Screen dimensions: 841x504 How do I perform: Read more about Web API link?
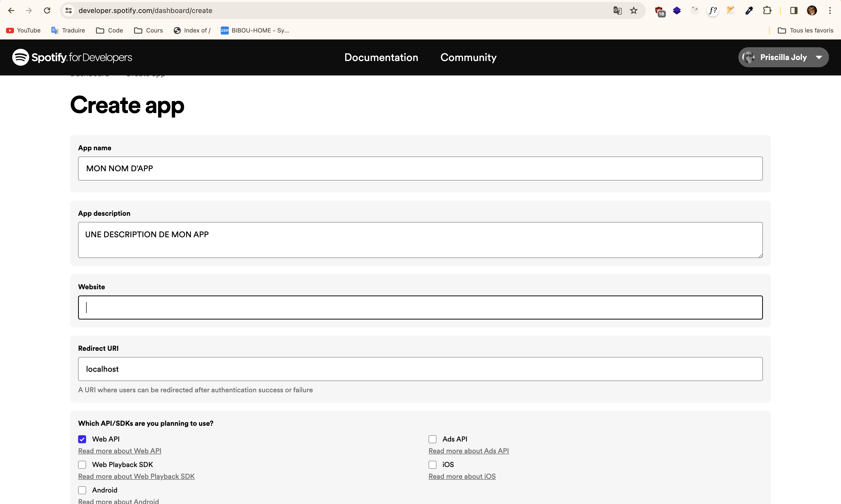120,450
